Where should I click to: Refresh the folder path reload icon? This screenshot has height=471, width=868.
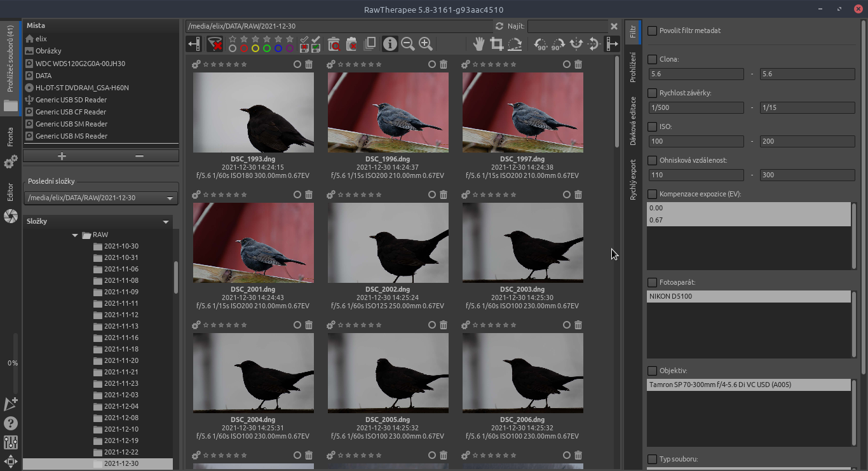[x=499, y=26]
